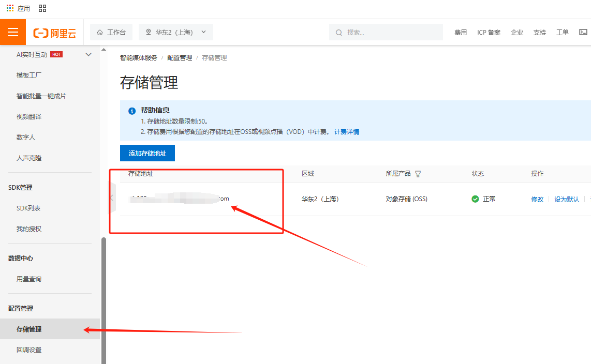Screen dimensions: 591x364
Task: Open the Cloud Shell terminal icon
Action: [x=583, y=33]
